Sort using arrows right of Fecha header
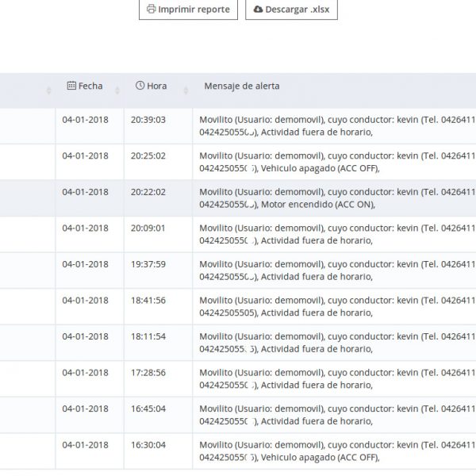Viewport: 476px width, 476px height. coord(117,90)
